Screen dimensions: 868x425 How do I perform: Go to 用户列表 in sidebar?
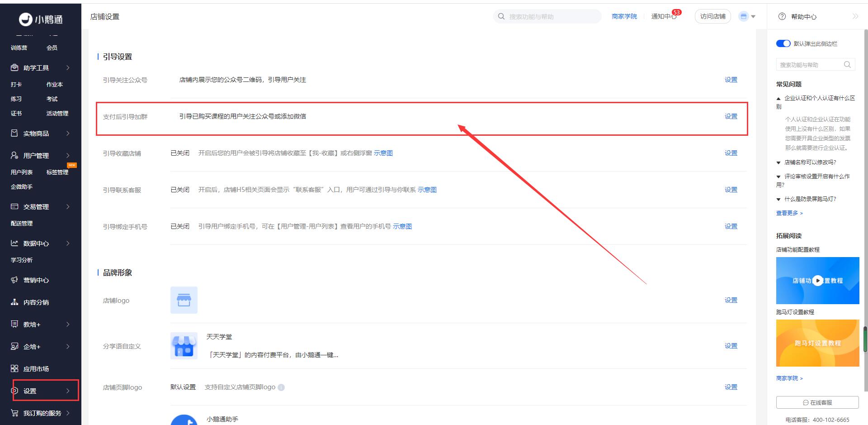(x=22, y=172)
